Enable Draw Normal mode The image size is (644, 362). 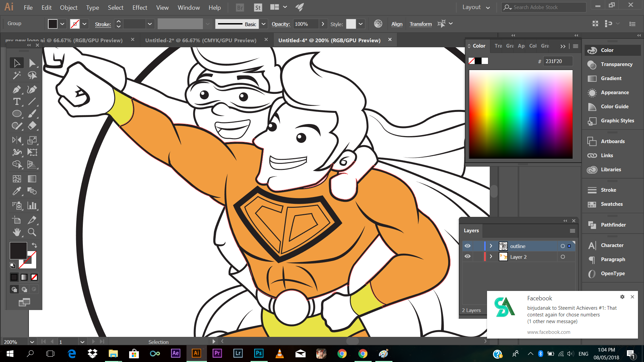14,289
